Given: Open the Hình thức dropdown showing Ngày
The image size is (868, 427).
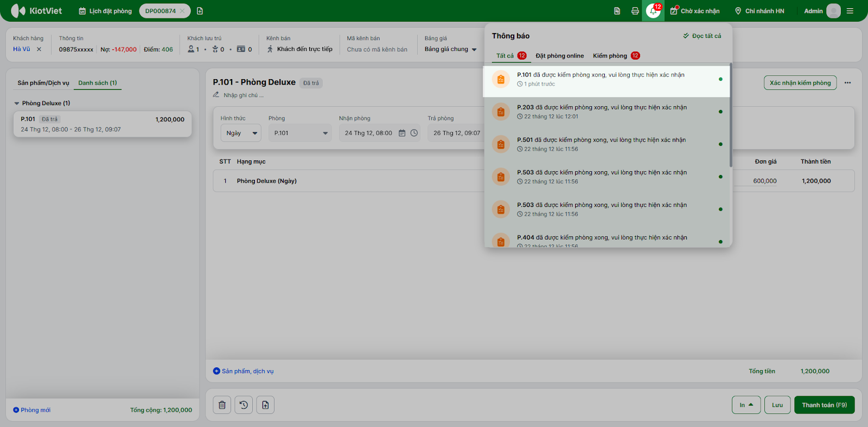Looking at the screenshot, I should (241, 133).
